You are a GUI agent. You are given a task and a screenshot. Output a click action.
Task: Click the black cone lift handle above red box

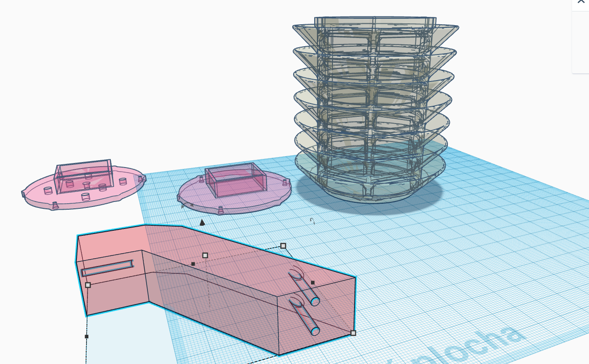[202, 222]
